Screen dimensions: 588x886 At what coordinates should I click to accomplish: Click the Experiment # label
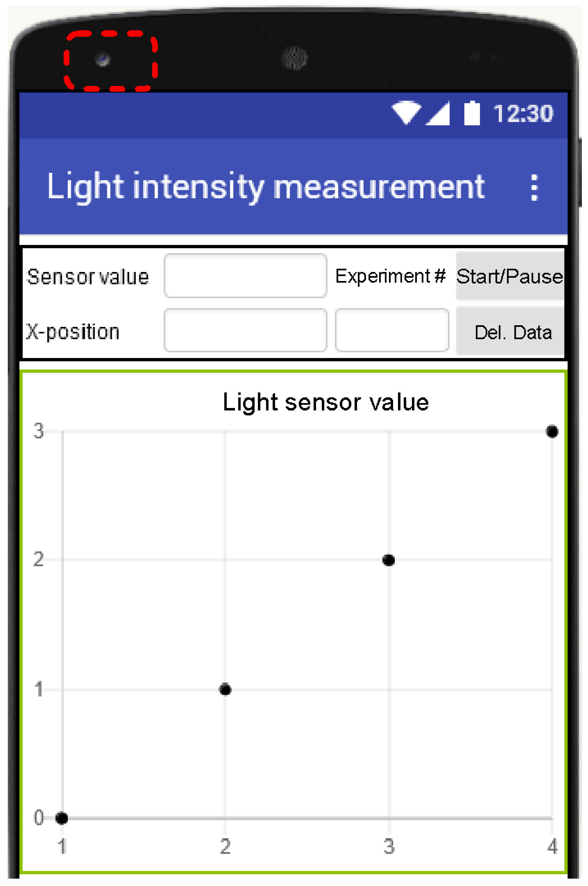390,276
